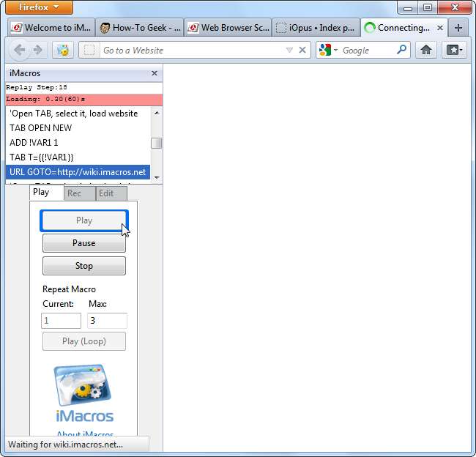Open the address bar history dropdown

pyautogui.click(x=289, y=50)
